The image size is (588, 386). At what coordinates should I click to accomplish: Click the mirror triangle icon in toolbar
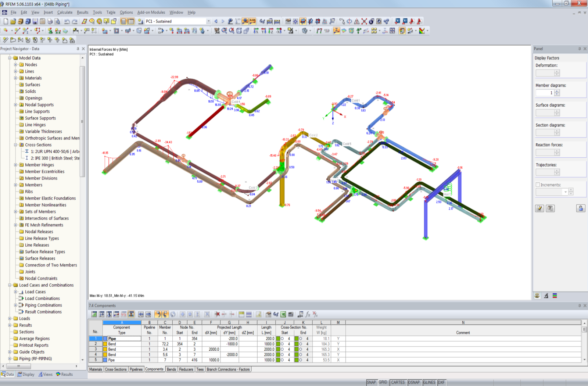(x=357, y=21)
